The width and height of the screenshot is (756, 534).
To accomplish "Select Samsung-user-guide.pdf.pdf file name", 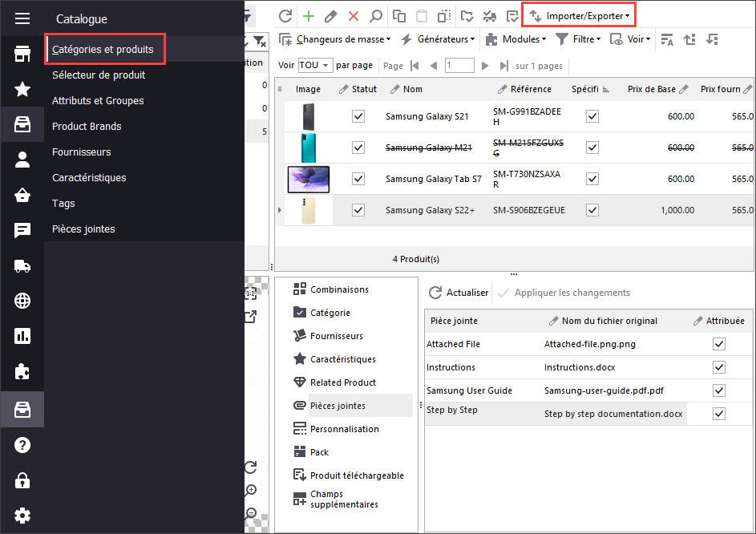I will tap(604, 390).
